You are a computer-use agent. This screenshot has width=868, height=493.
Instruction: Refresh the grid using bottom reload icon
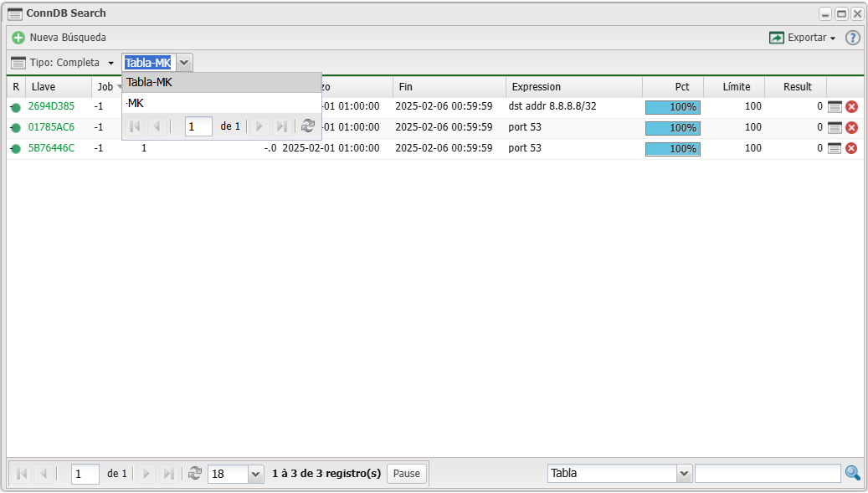coord(195,473)
